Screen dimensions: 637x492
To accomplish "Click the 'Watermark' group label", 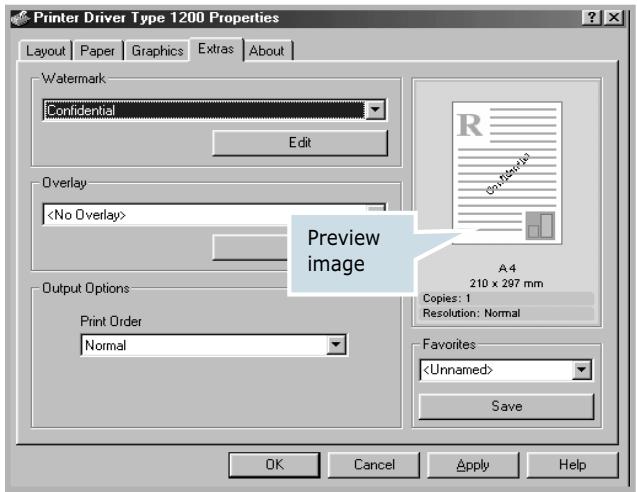I will click(74, 78).
